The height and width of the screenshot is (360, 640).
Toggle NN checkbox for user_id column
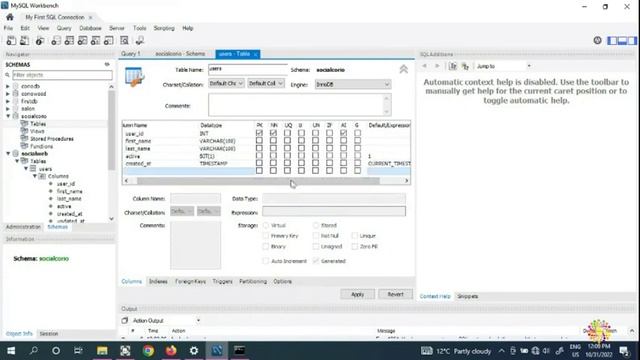pos(273,133)
